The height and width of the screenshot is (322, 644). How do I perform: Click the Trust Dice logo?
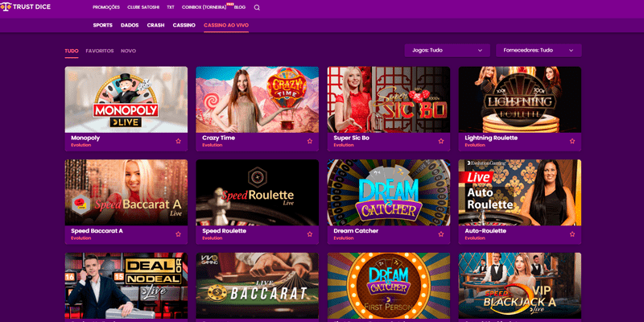coord(26,7)
